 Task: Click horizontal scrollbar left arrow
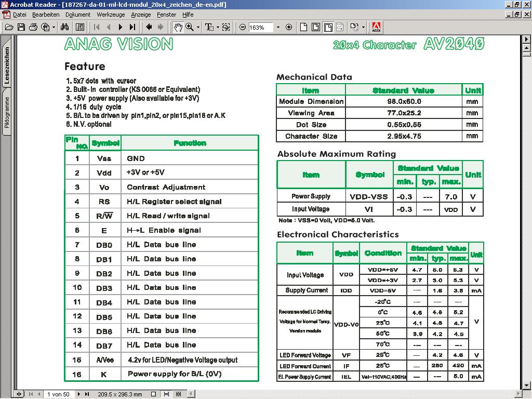(191, 394)
